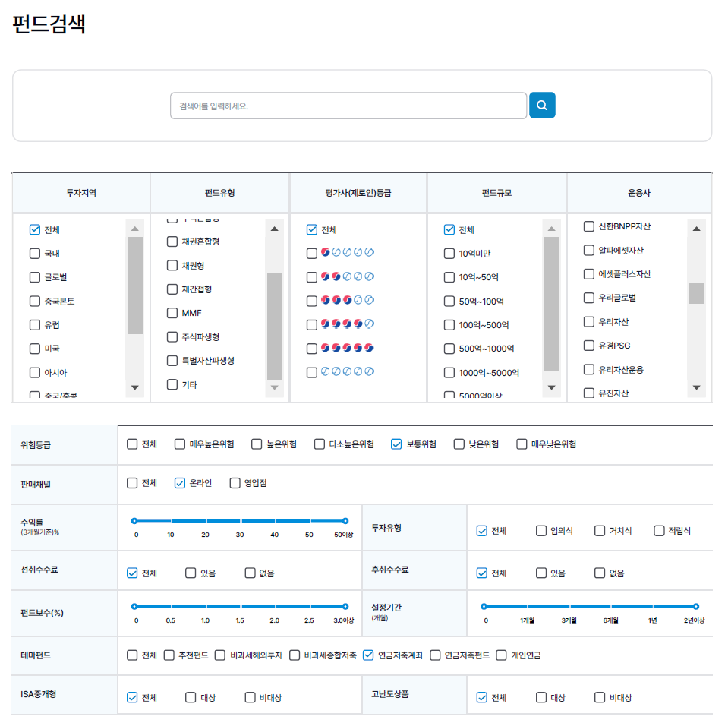Check 기타 fund type option
This screenshot has width=728, height=723.
click(172, 384)
